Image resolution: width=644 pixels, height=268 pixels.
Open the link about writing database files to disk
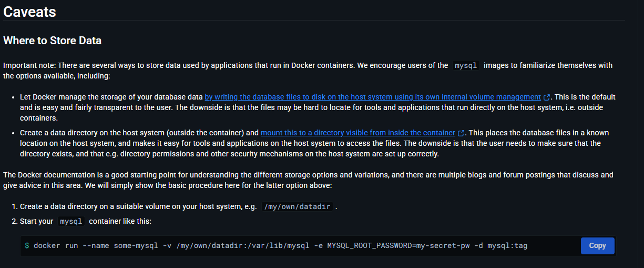[373, 97]
